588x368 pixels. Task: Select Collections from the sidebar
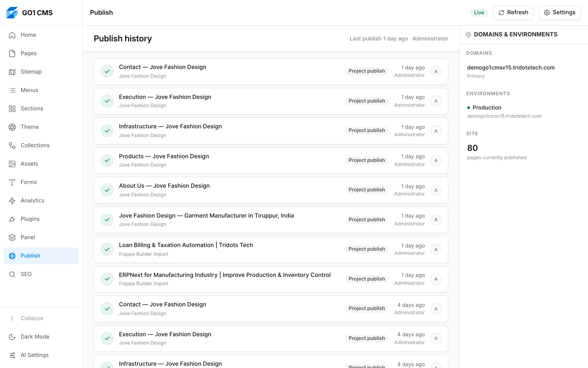pos(41,145)
